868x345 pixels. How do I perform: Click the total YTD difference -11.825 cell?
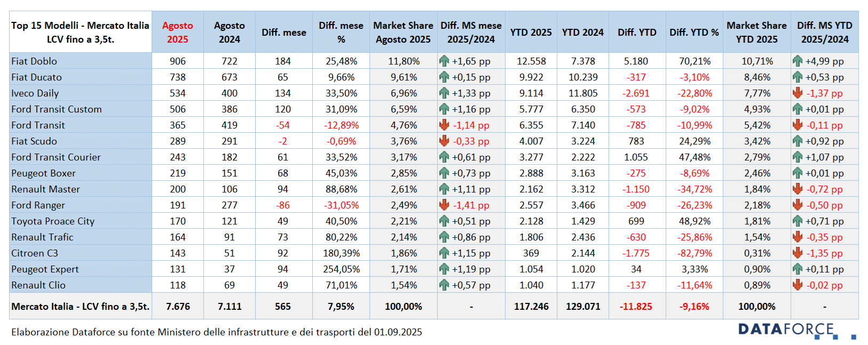coord(636,306)
